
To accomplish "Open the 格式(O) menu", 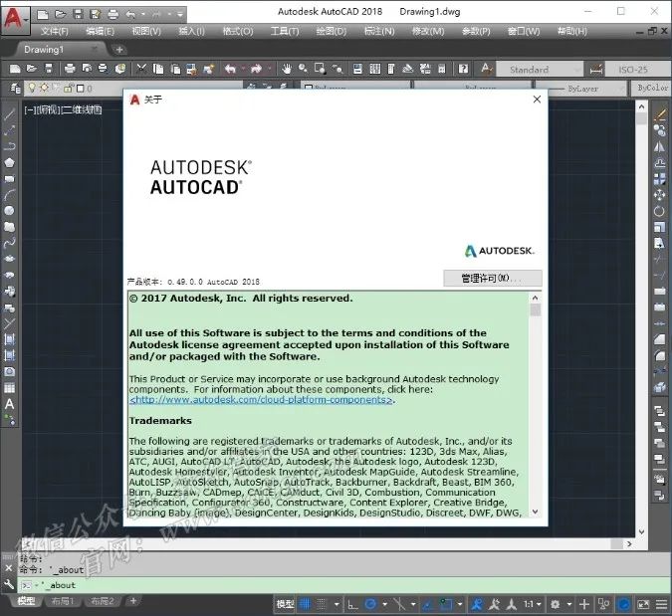I will click(x=237, y=31).
